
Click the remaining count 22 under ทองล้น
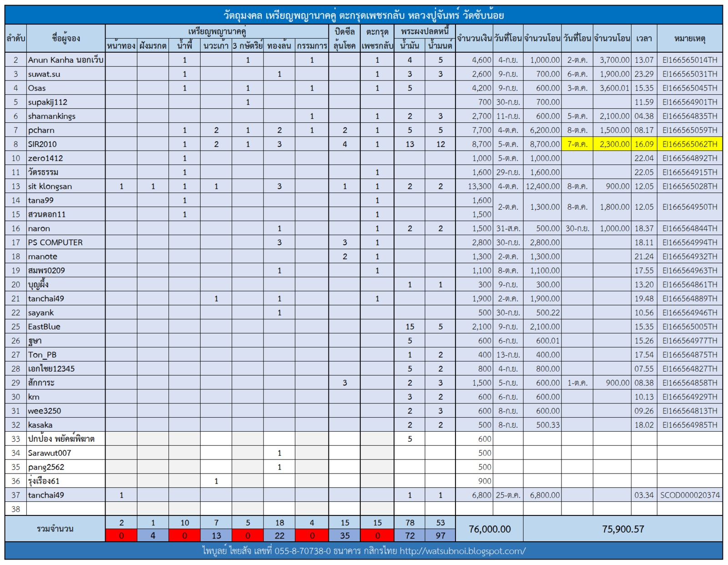(x=279, y=535)
